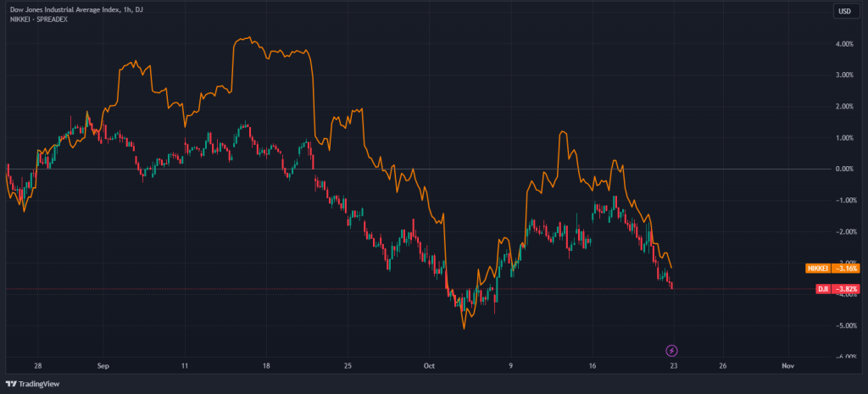Click the Nov label on time axis
Screen dimensions: 868x394
(x=788, y=366)
